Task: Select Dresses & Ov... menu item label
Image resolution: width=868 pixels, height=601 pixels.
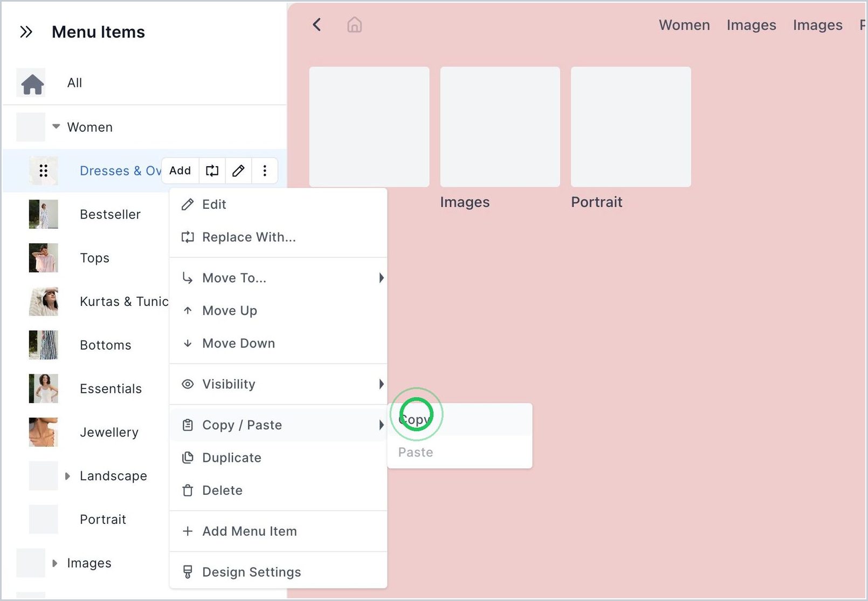Action: (120, 171)
